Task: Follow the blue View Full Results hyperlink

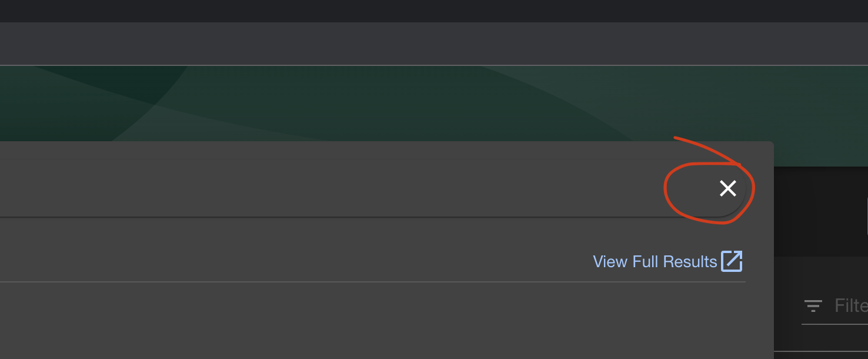Action: (655, 261)
